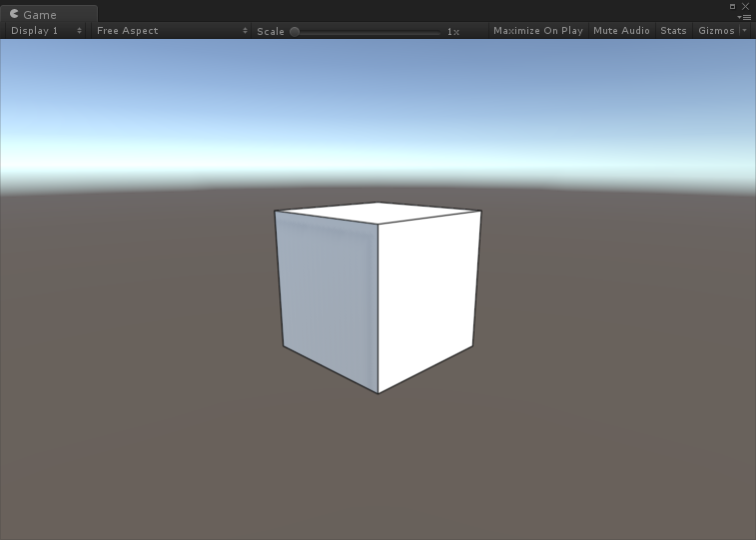The width and height of the screenshot is (756, 540).
Task: Open the Gizmos dropdown arrow
Action: tap(745, 31)
